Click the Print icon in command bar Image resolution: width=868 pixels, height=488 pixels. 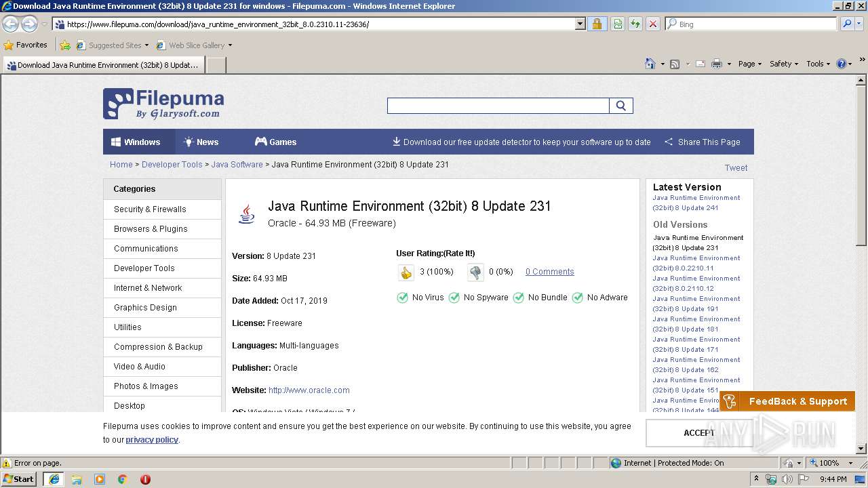(x=717, y=64)
